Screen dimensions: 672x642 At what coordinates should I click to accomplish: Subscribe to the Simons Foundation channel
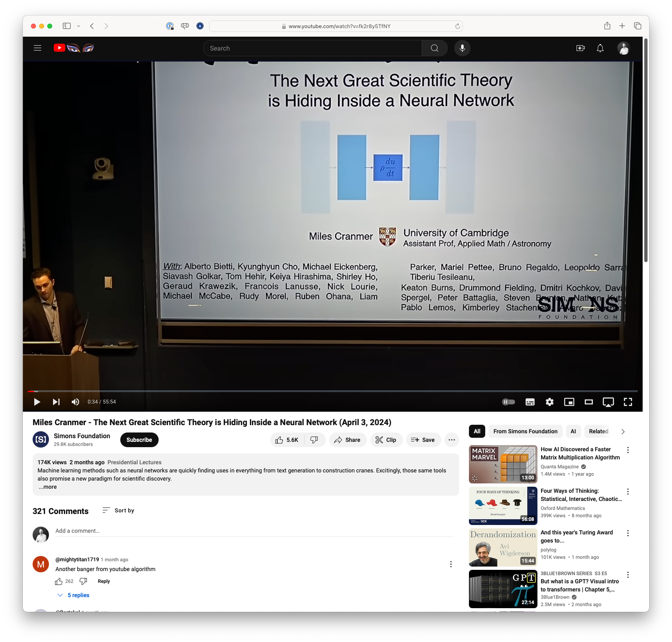(x=139, y=440)
